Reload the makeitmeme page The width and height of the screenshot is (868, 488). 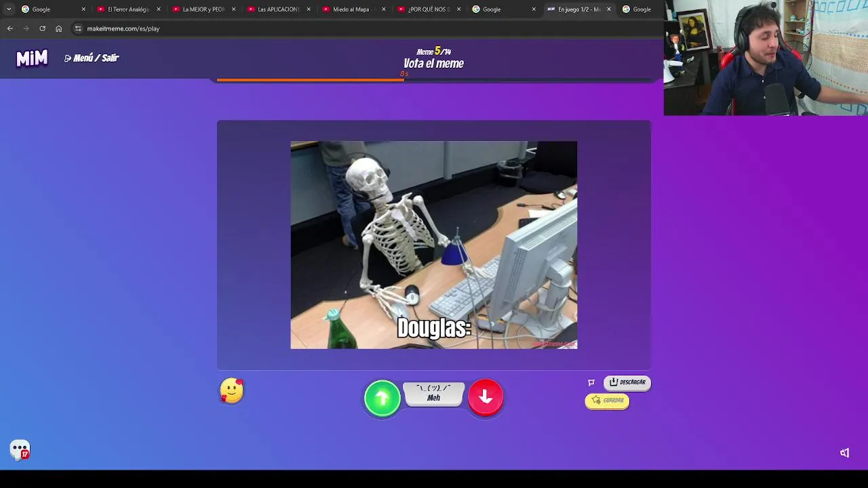click(42, 28)
